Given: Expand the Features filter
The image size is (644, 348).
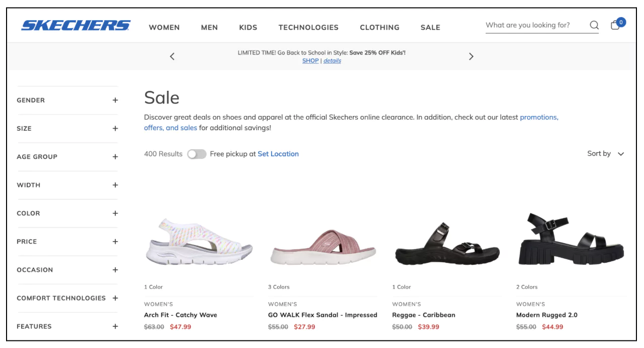Looking at the screenshot, I should pos(67,326).
